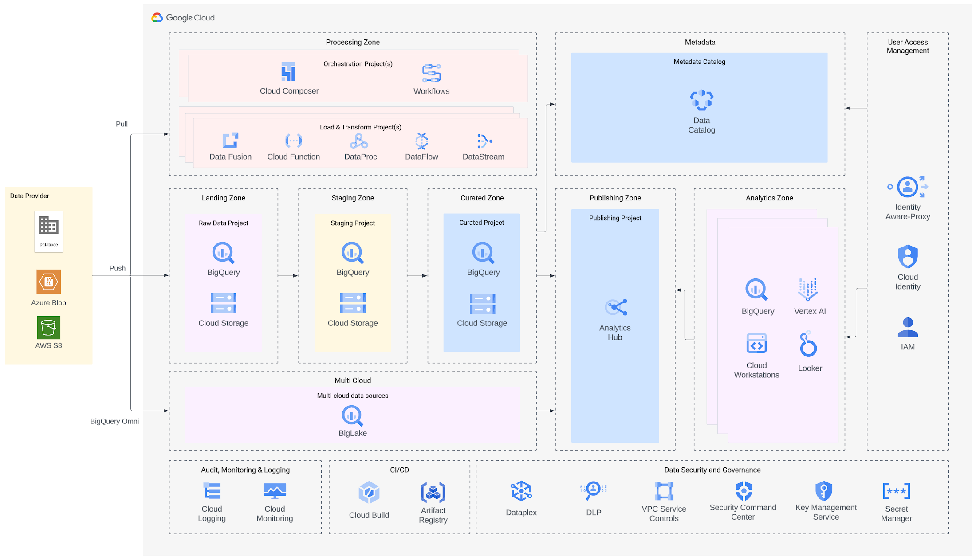This screenshot has height=560, width=976.
Task: Select the Data Security and Governance heading
Action: point(712,470)
